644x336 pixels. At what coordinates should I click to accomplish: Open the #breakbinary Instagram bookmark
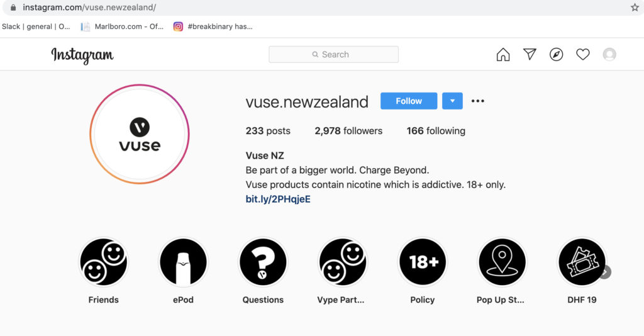213,26
